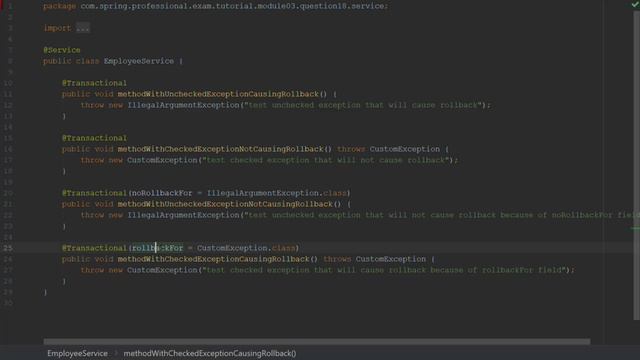
Task: Click method name methodWithCheckedExceptionCausingRollback on line 26
Action: [213, 259]
